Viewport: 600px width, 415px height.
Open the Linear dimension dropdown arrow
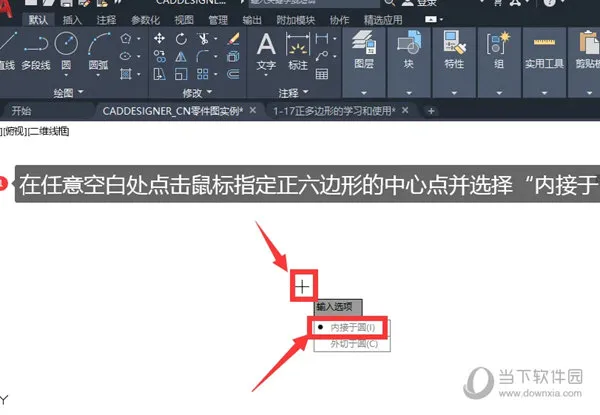[x=335, y=39]
